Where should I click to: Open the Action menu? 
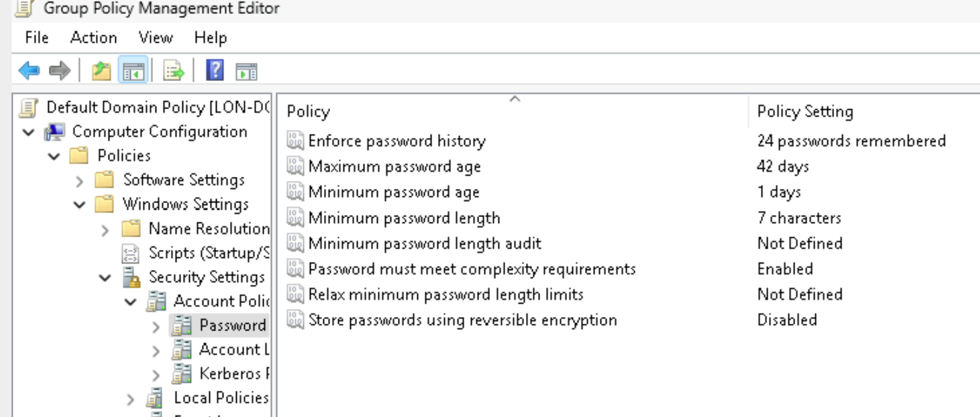tap(93, 38)
